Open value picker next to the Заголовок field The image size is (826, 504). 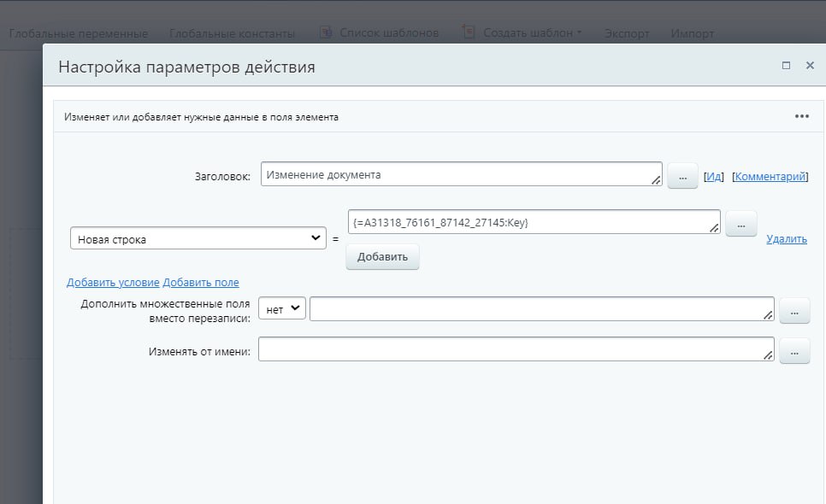click(682, 176)
